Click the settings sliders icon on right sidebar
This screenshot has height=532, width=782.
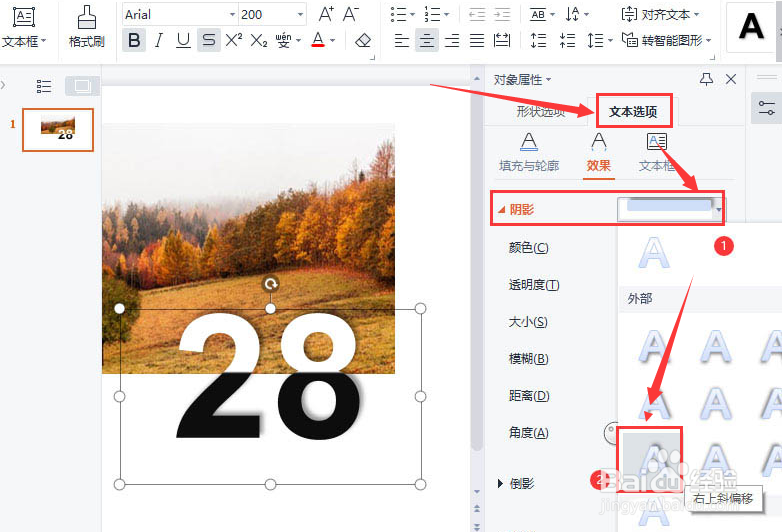click(766, 108)
